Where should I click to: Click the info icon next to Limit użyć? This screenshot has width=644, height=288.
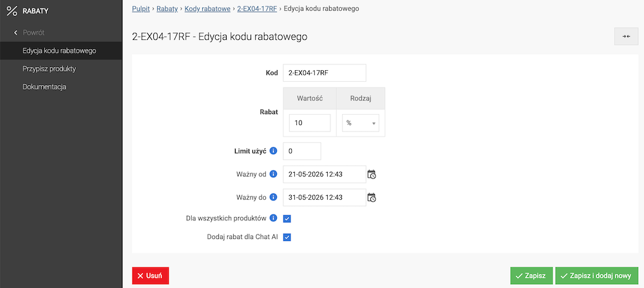click(273, 151)
